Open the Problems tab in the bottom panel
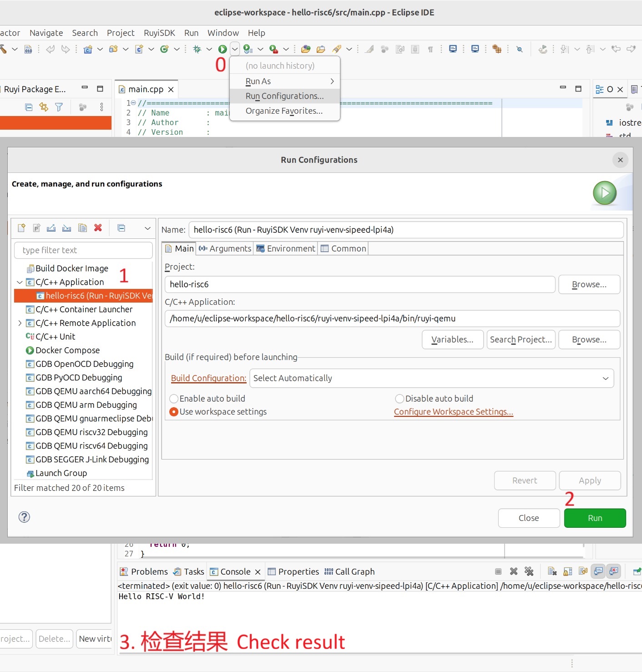Viewport: 642px width, 672px height. [x=144, y=571]
